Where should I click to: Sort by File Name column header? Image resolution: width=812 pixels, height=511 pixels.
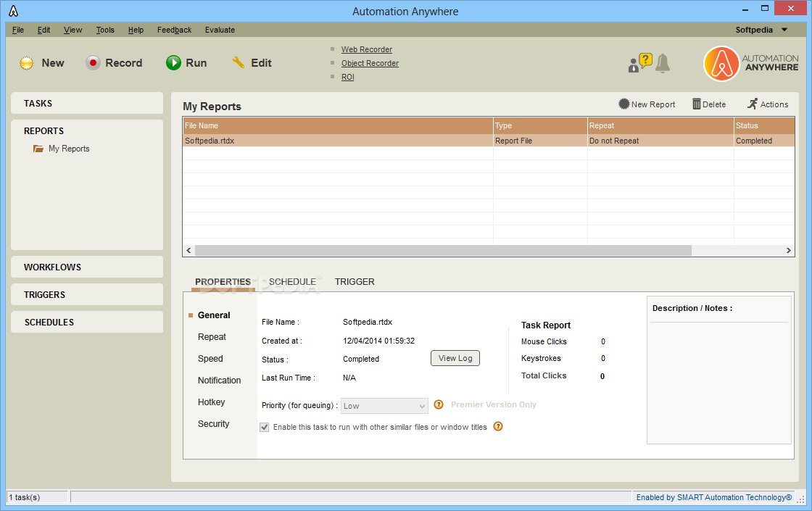tap(338, 126)
